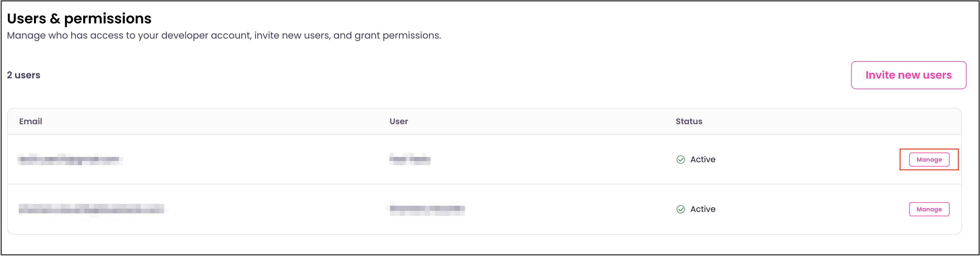Open Manage options for the second user
Screen dimensions: 980x256
(x=929, y=209)
